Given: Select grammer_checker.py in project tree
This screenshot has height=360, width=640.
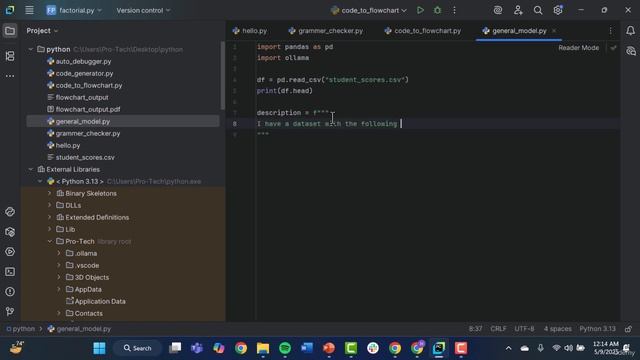Looking at the screenshot, I should point(88,133).
